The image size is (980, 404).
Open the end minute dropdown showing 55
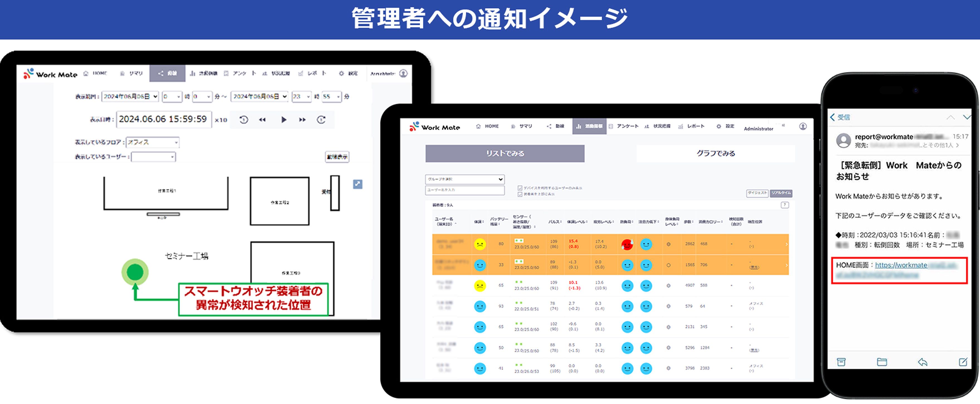point(332,97)
